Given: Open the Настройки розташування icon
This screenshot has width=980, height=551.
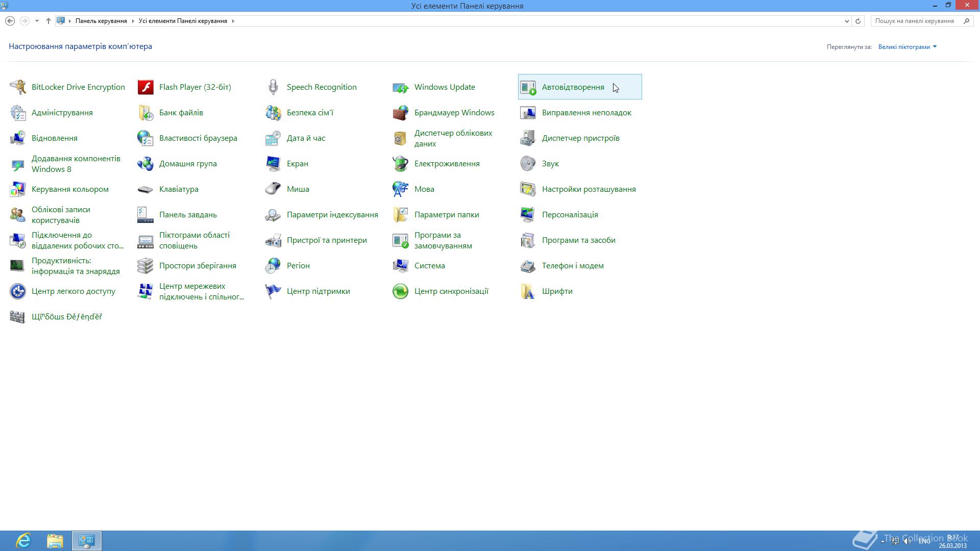Looking at the screenshot, I should pyautogui.click(x=528, y=189).
